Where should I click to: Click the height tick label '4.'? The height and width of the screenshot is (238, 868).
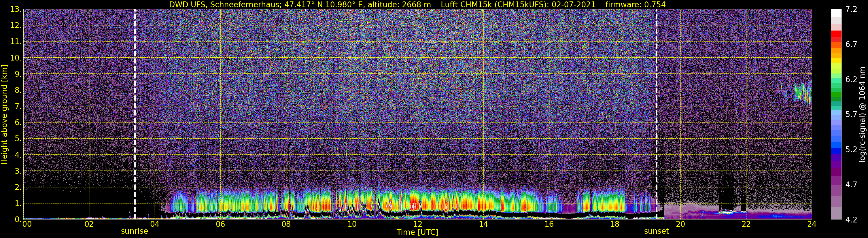tap(18, 155)
